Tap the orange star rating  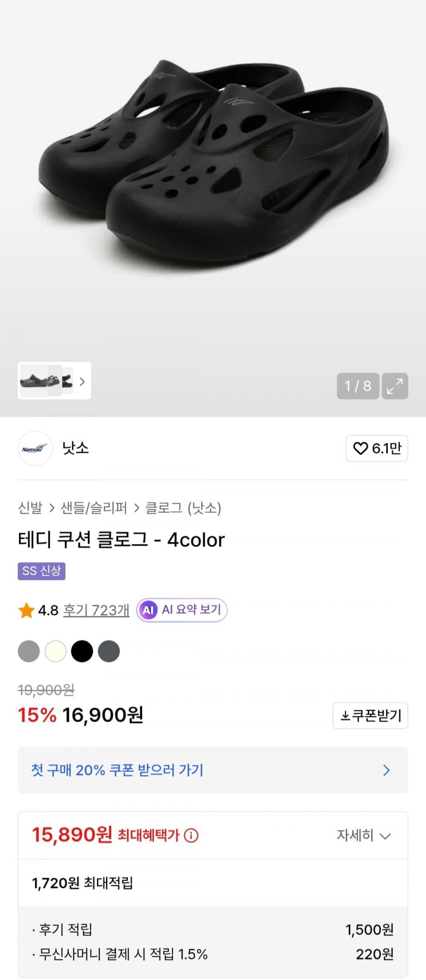click(27, 610)
